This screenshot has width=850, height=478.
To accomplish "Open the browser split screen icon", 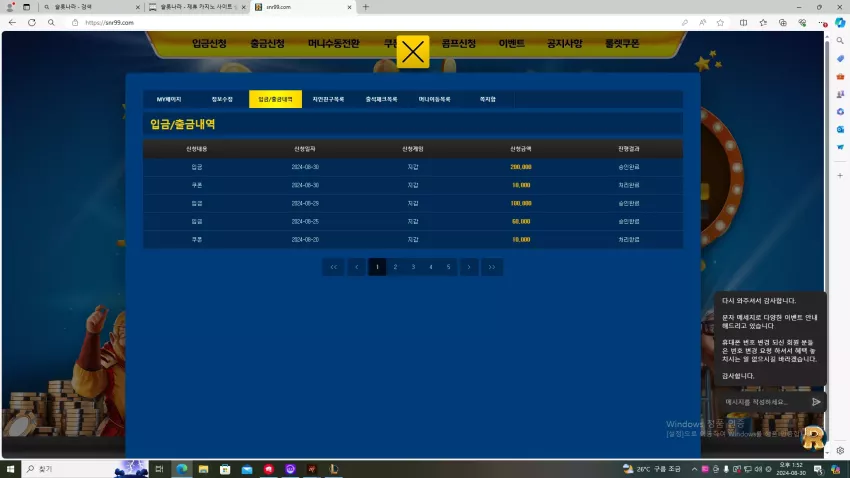I will [743, 23].
